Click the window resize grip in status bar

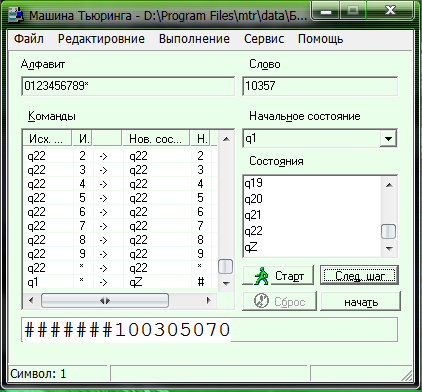click(x=407, y=375)
